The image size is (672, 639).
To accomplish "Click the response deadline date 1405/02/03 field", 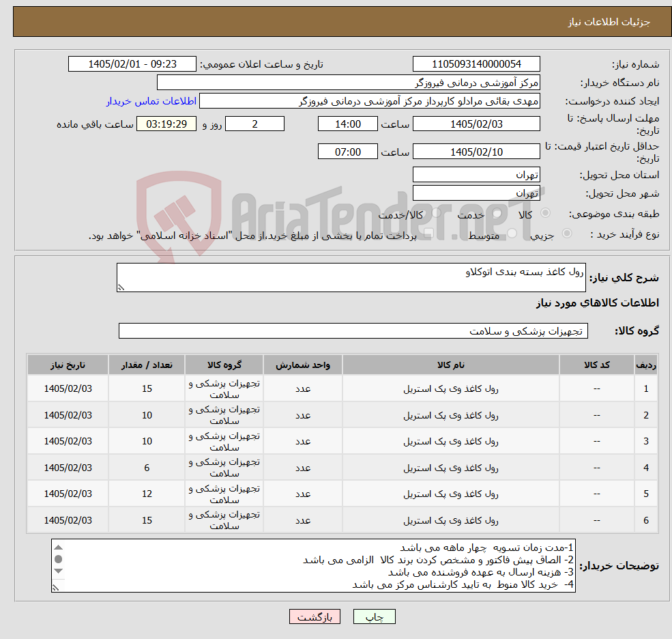I will 476,124.
